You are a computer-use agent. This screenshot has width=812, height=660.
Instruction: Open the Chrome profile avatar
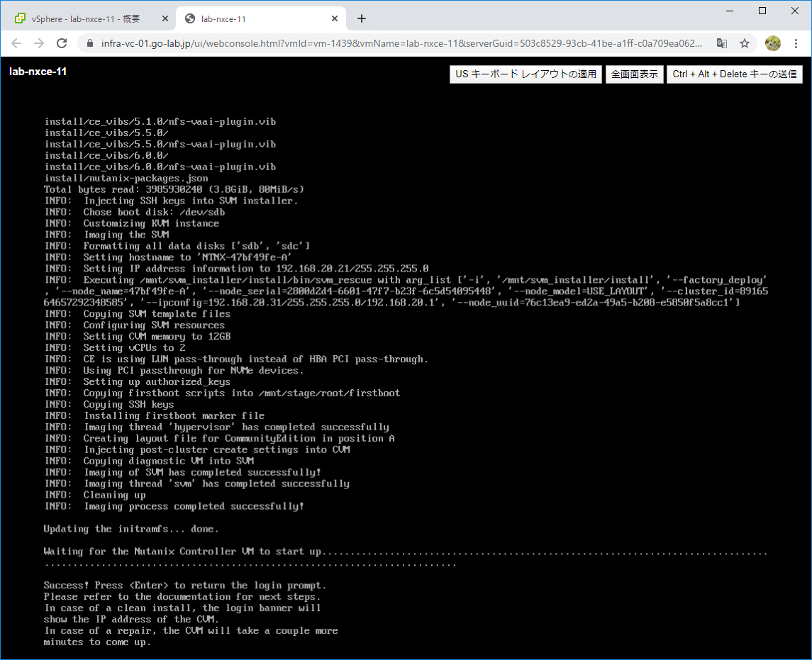pyautogui.click(x=773, y=43)
